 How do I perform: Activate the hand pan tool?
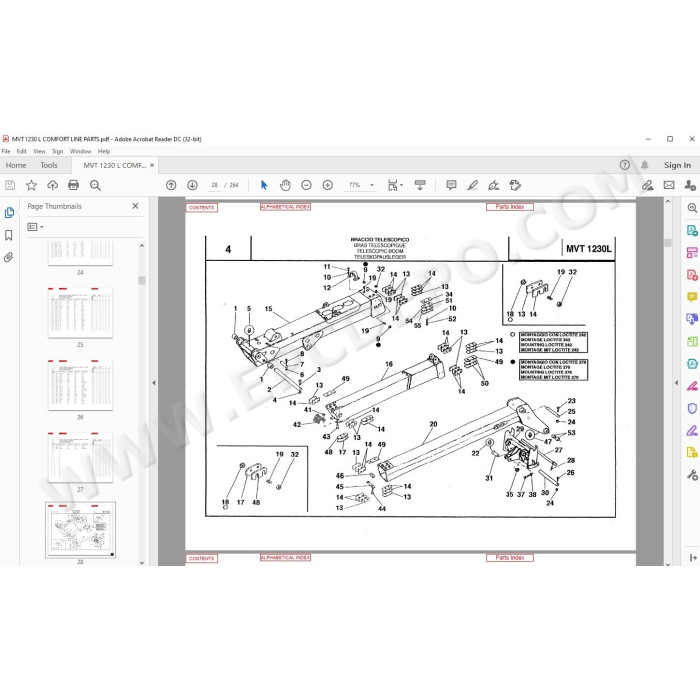(x=285, y=185)
